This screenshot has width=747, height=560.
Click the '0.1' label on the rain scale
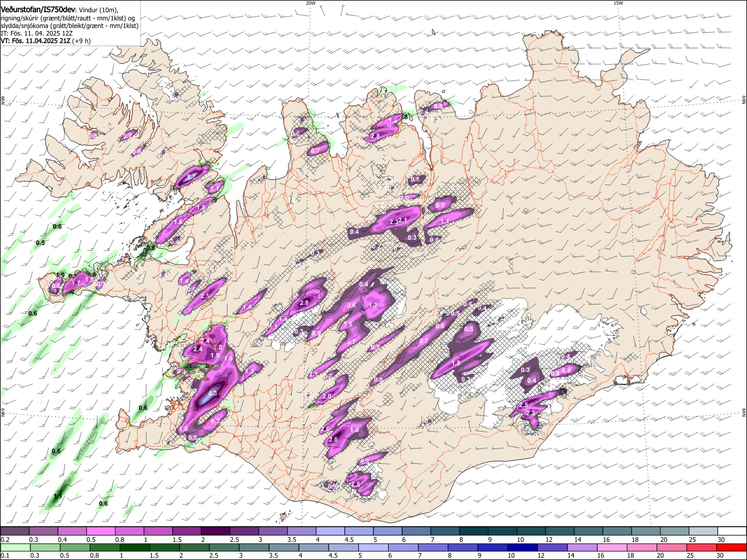click(x=5, y=556)
